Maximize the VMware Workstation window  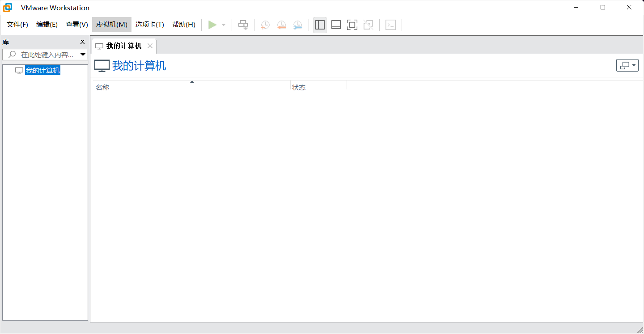point(603,7)
